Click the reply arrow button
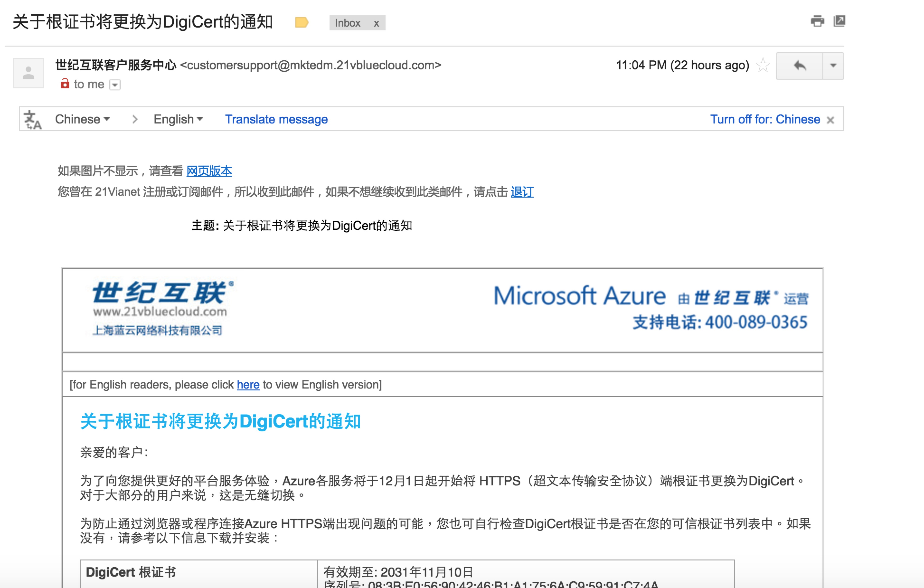 point(799,66)
